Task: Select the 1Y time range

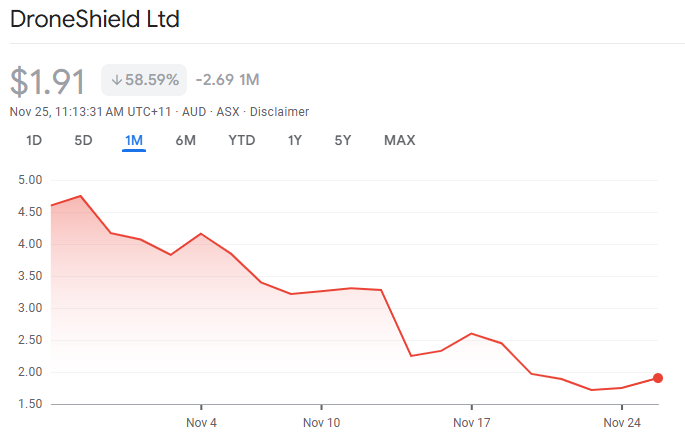Action: pos(295,140)
